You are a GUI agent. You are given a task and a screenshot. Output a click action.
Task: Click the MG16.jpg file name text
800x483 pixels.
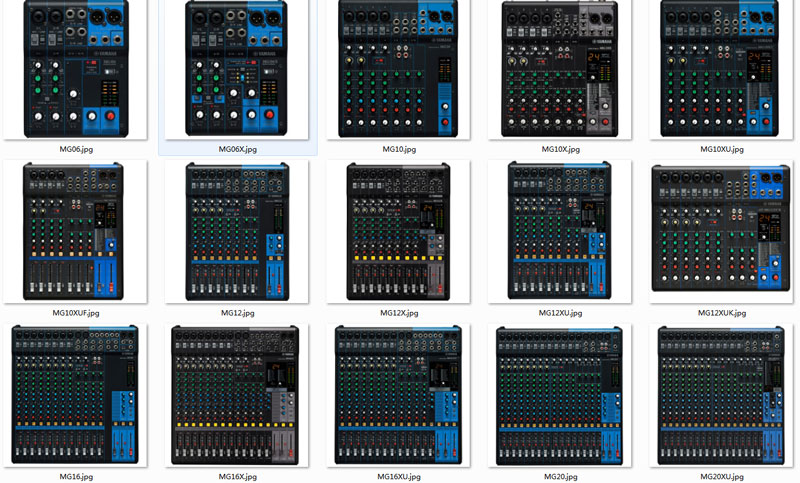[76, 477]
